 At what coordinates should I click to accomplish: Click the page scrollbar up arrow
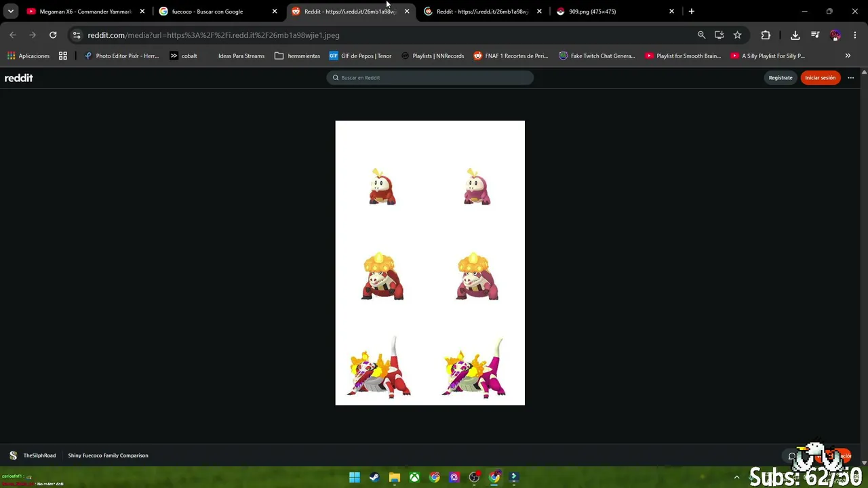pos(864,71)
